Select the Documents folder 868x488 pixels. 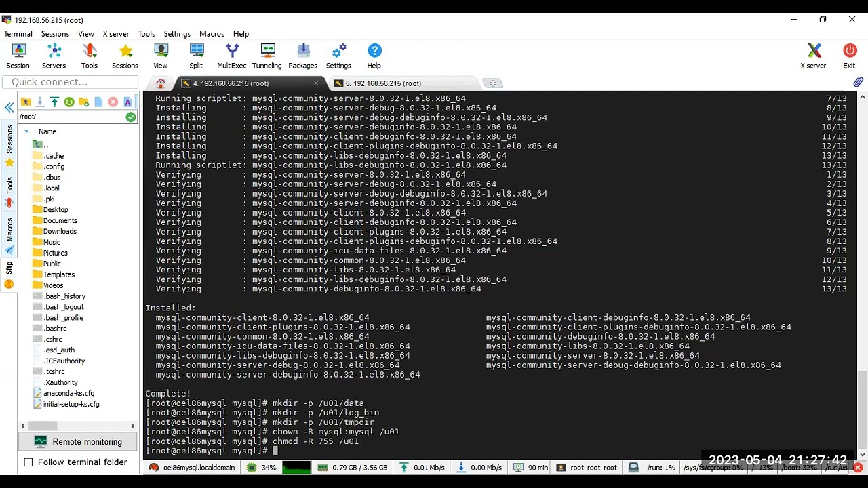[55, 220]
